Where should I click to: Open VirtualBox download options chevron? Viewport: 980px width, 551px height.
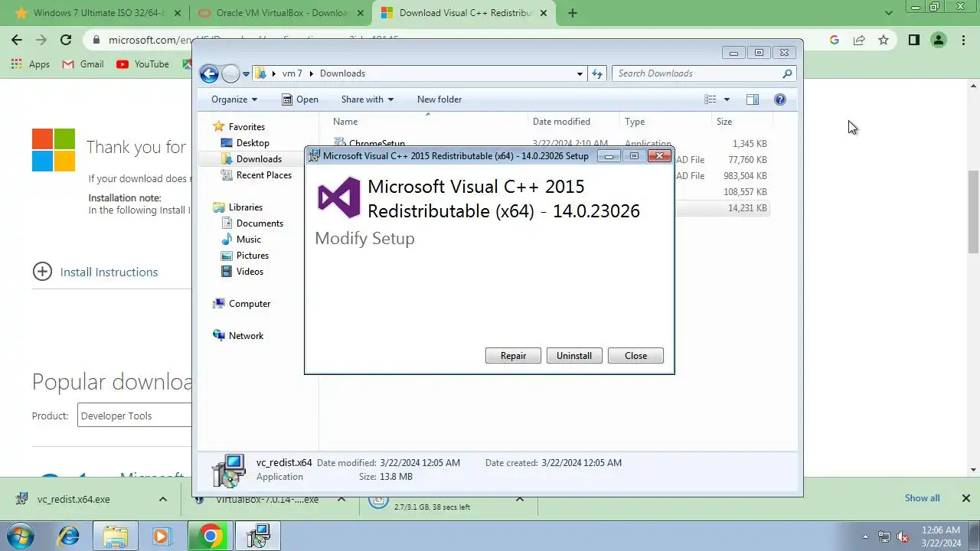pyautogui.click(x=342, y=499)
